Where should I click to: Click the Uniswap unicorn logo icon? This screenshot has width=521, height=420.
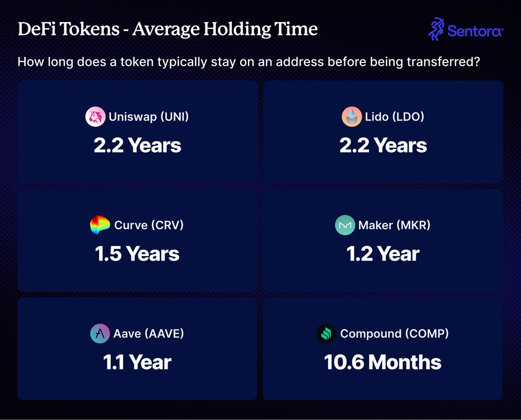coord(96,117)
